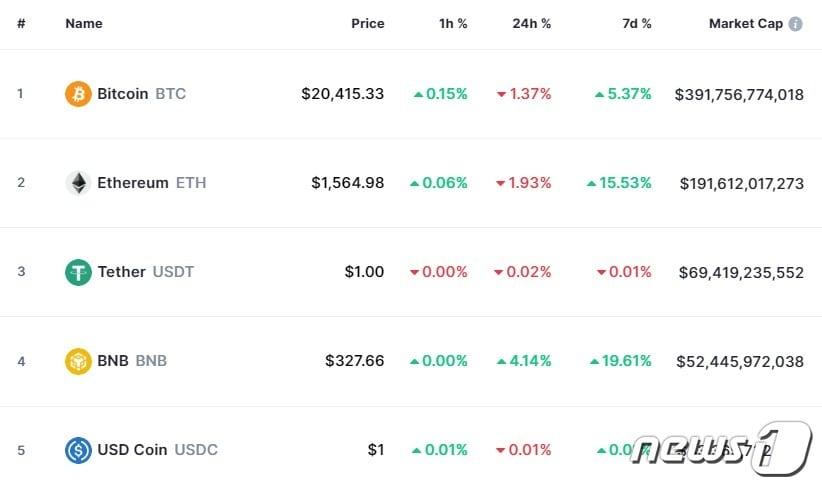Screen dimensions: 822x488
Task: Sort by 24h % column header
Action: [x=532, y=23]
